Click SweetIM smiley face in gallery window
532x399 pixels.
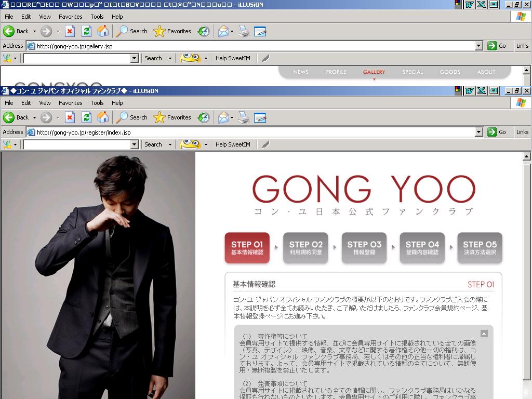click(190, 58)
